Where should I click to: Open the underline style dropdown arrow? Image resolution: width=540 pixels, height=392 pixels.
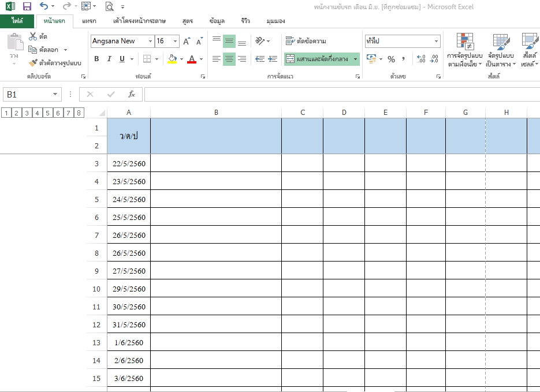point(132,59)
